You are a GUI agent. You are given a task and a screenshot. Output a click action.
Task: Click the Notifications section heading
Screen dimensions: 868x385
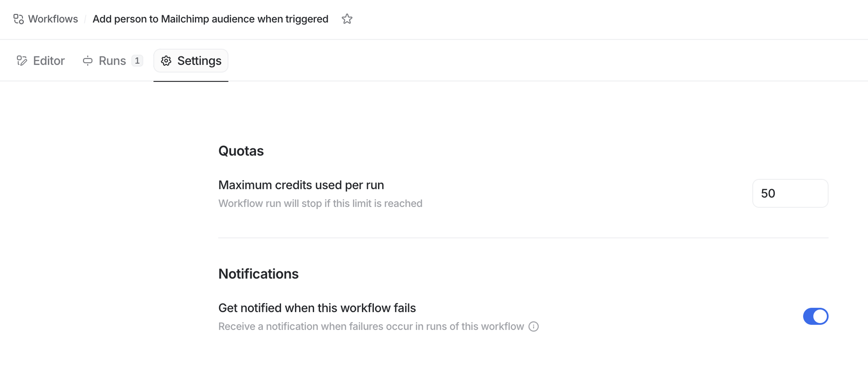[x=258, y=274]
